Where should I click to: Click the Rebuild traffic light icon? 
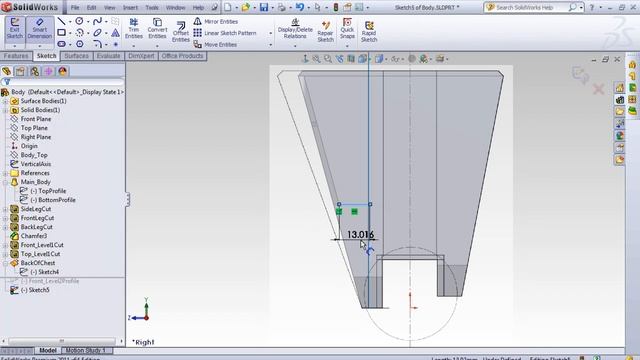pos(336,7)
